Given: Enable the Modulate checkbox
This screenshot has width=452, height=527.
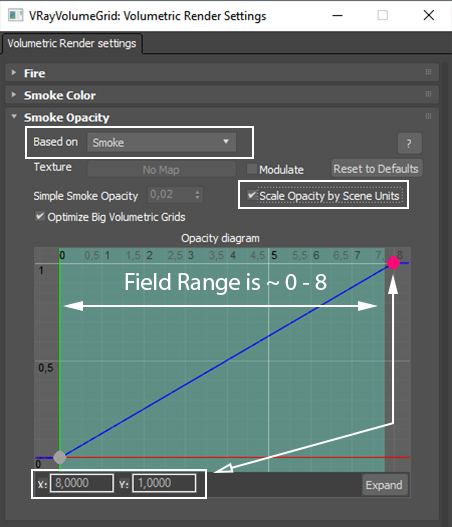Looking at the screenshot, I should click(252, 169).
